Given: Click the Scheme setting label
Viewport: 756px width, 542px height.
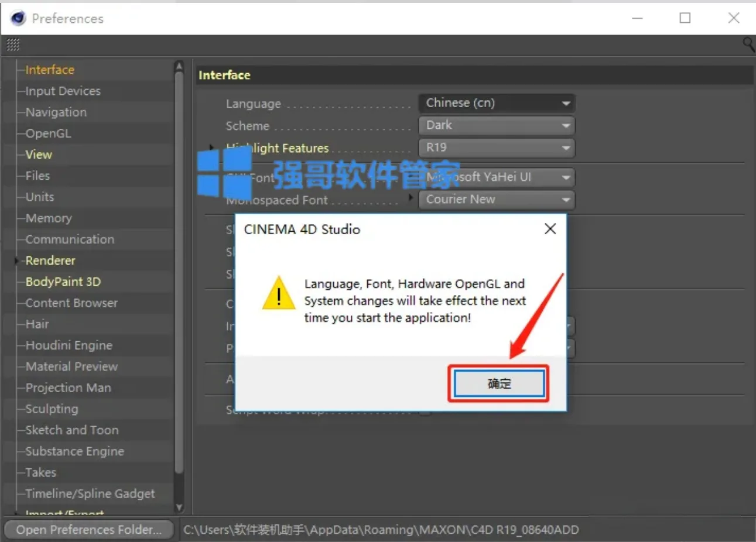Looking at the screenshot, I should (x=248, y=126).
